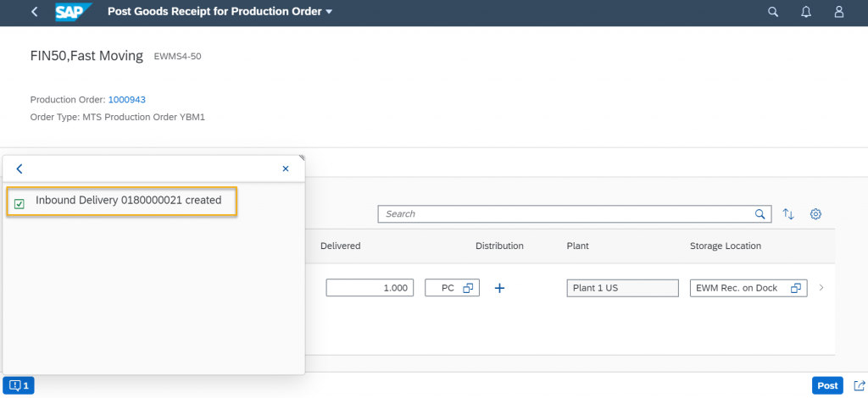Open production order 1000943 link
Screen dimensions: 868x398
coord(127,100)
